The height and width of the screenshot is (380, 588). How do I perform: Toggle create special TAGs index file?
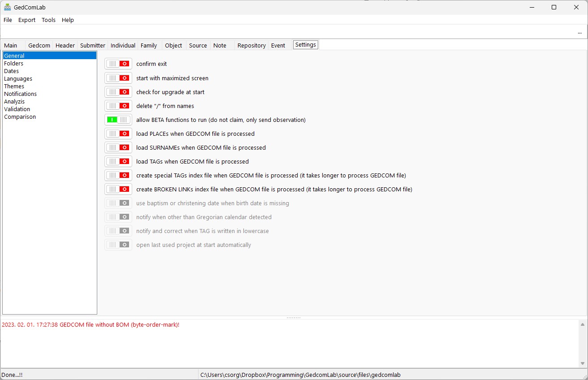tap(118, 175)
